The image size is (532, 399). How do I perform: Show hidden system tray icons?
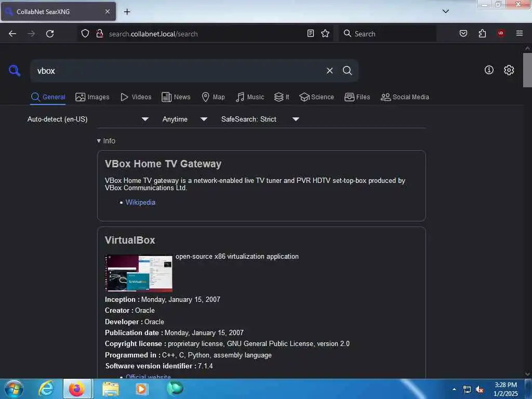pyautogui.click(x=454, y=389)
